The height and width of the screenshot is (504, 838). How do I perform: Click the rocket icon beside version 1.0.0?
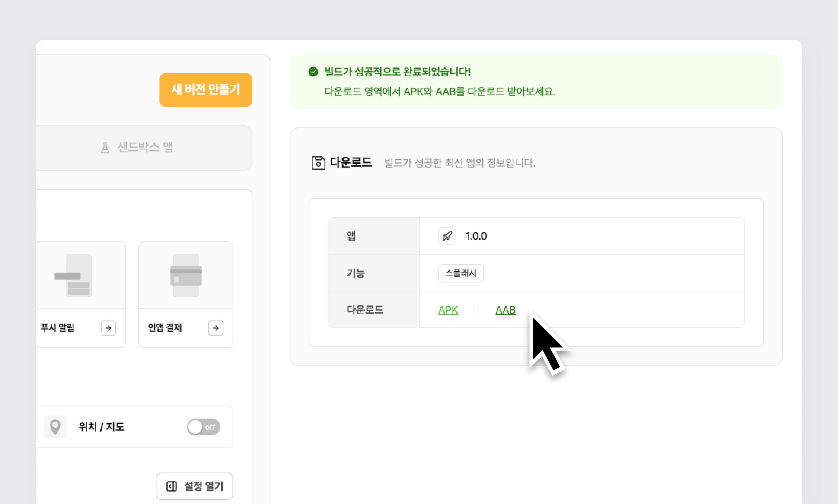(x=447, y=236)
